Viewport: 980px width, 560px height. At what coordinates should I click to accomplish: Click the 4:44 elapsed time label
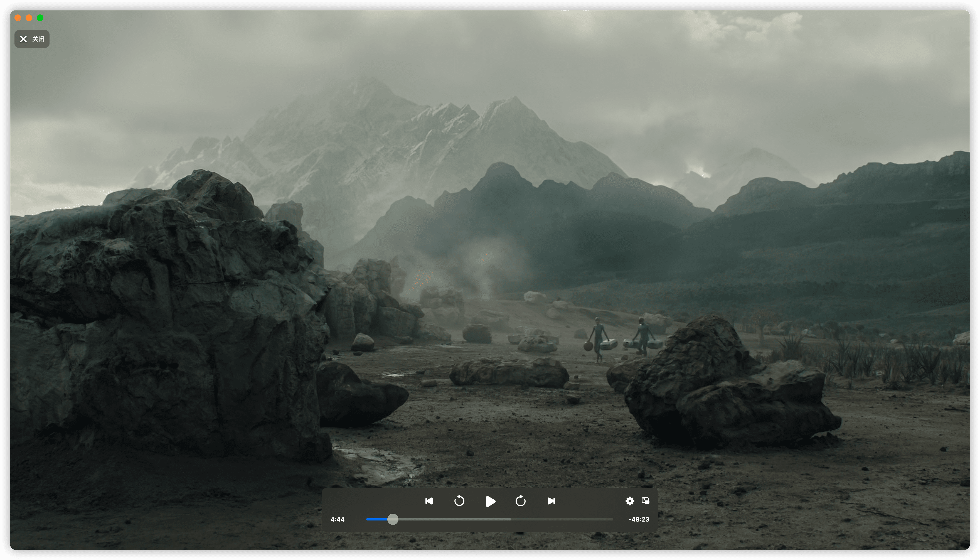pos(337,519)
